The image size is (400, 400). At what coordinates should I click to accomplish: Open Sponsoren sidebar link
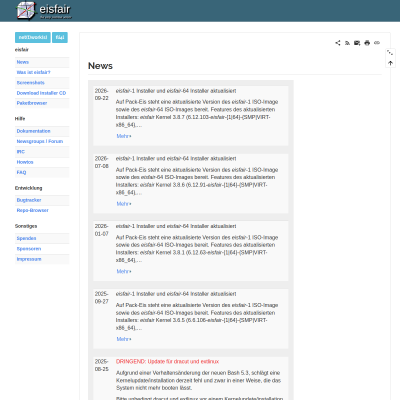click(29, 249)
